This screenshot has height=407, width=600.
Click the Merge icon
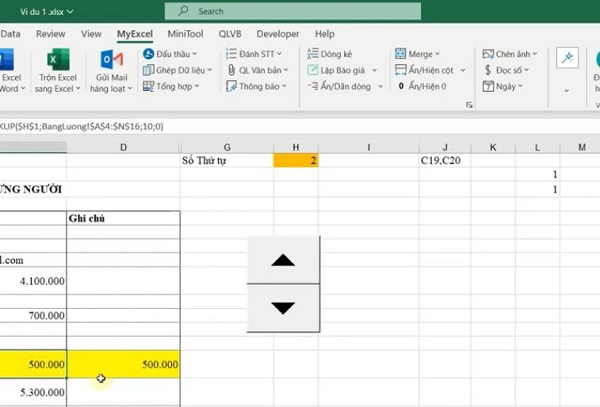point(400,54)
